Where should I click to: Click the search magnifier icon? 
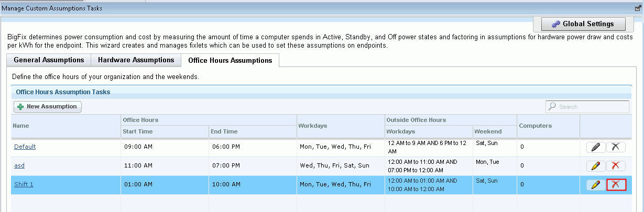[x=552, y=107]
